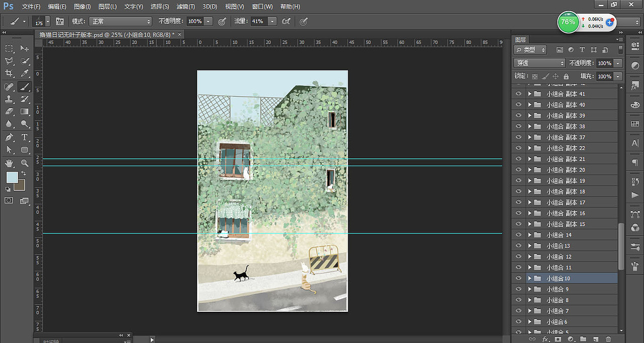
Task: Select the Path Selection tool
Action: pos(9,150)
